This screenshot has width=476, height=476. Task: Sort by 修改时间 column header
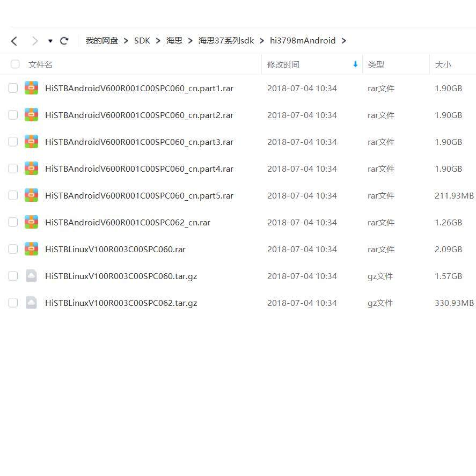pyautogui.click(x=283, y=64)
